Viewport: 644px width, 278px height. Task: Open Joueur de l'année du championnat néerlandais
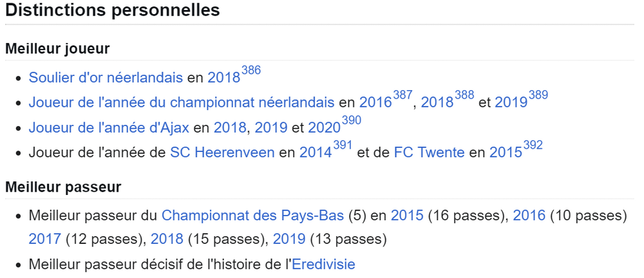point(182,103)
